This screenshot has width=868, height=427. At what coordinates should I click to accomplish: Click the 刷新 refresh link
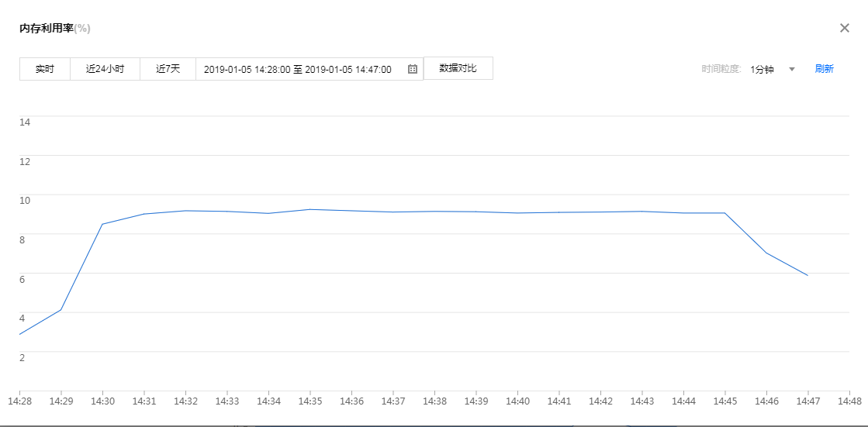(x=824, y=69)
